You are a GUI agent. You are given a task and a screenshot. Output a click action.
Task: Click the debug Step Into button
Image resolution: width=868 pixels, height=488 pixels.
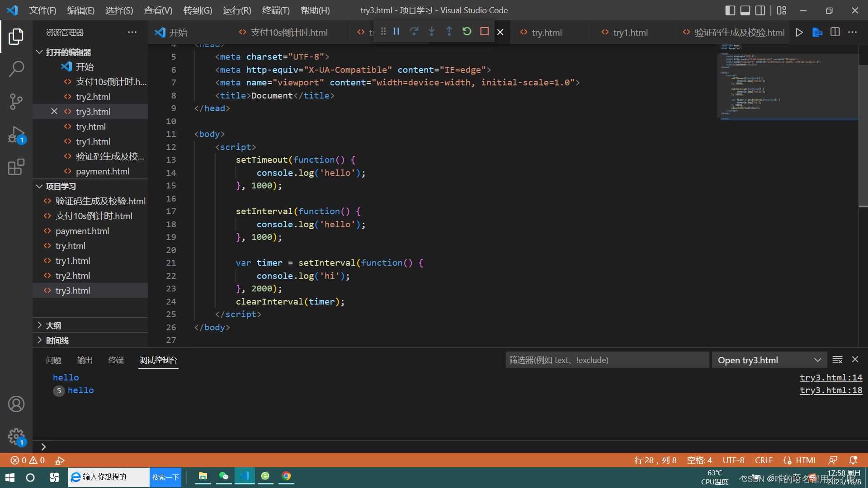(432, 31)
